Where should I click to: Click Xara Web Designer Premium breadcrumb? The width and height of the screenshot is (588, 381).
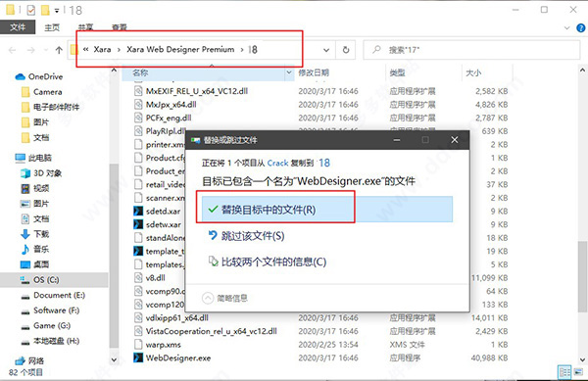[x=180, y=49]
